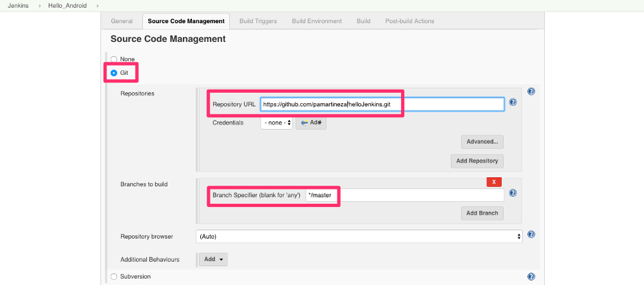This screenshot has height=285, width=644.
Task: Expand Repository browser (Auto) dropdown
Action: pyautogui.click(x=359, y=237)
